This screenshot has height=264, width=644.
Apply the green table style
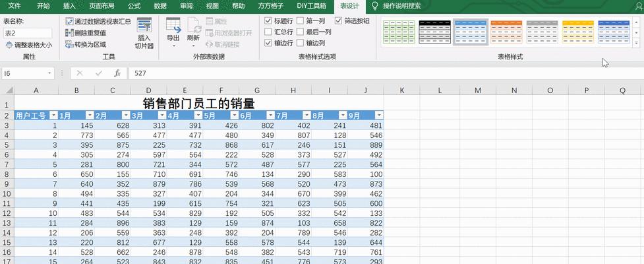point(399,32)
